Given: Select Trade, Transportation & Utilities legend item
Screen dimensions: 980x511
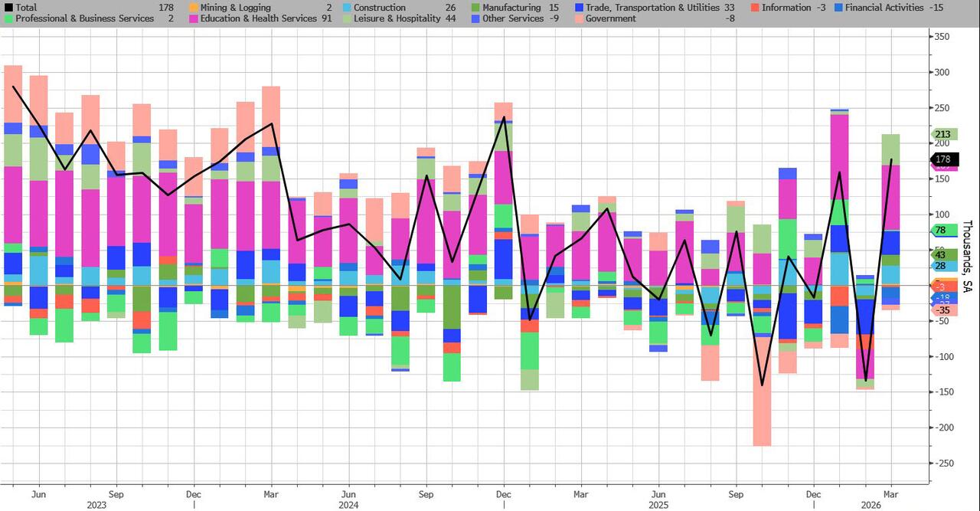Looking at the screenshot, I should (652, 8).
